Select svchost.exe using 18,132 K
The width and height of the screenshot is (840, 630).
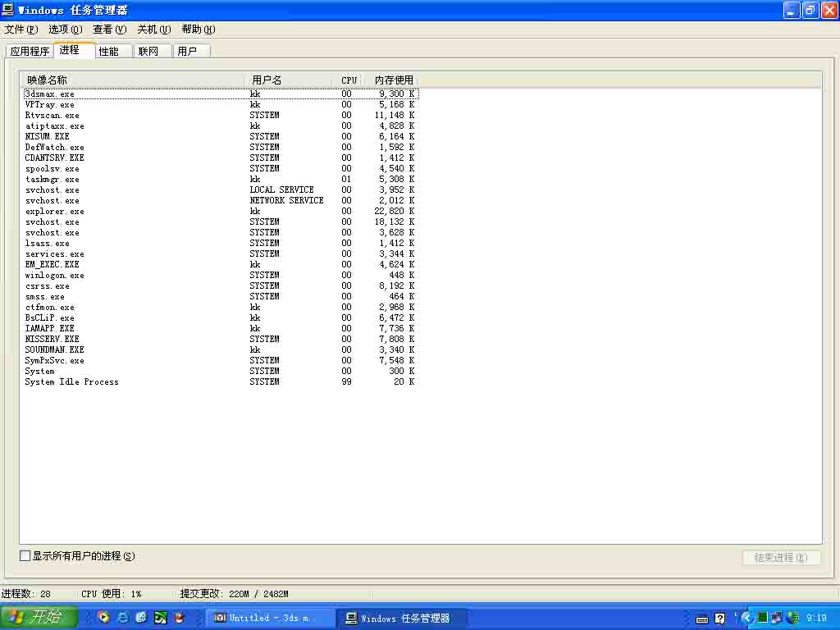click(x=221, y=222)
